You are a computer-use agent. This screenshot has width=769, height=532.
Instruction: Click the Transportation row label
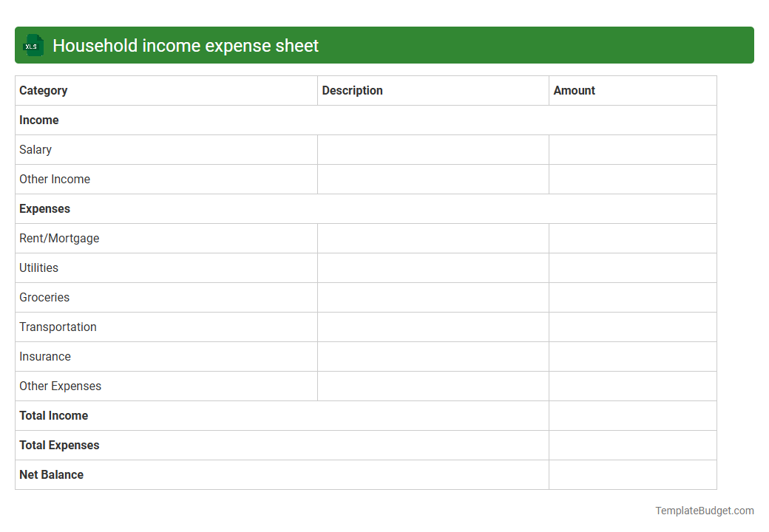pos(58,327)
